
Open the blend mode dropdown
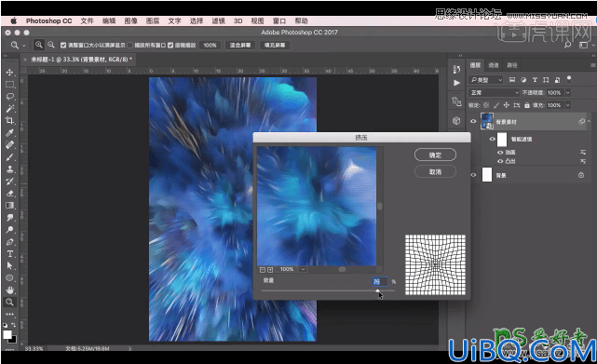494,92
